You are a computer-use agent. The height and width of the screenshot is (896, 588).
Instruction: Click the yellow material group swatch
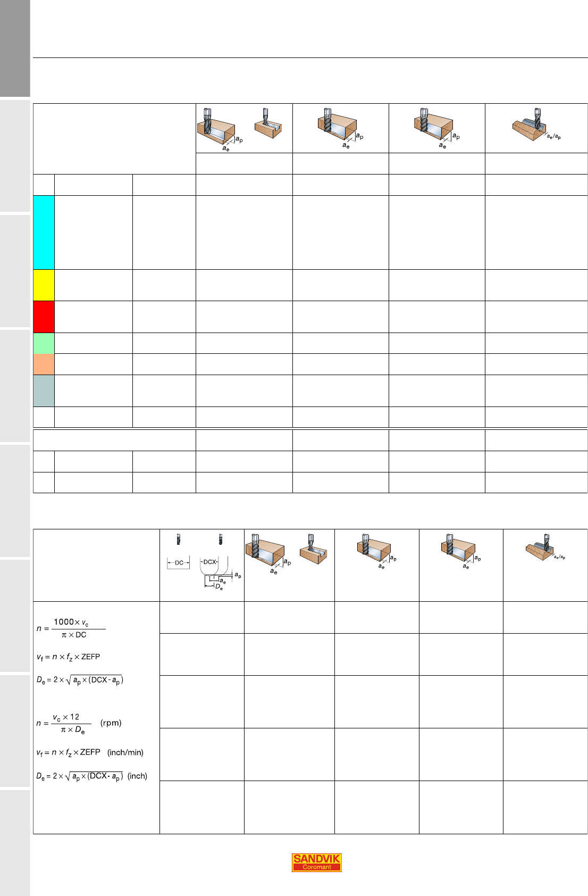coord(44,285)
